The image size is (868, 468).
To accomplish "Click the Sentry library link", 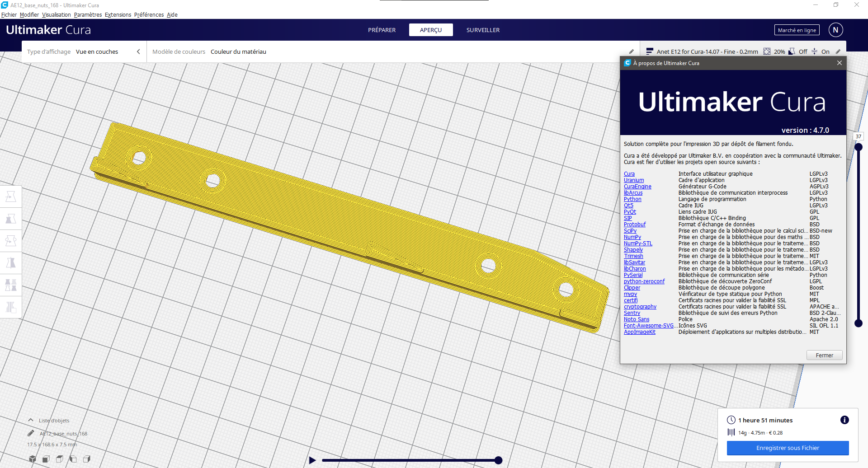I will (632, 313).
